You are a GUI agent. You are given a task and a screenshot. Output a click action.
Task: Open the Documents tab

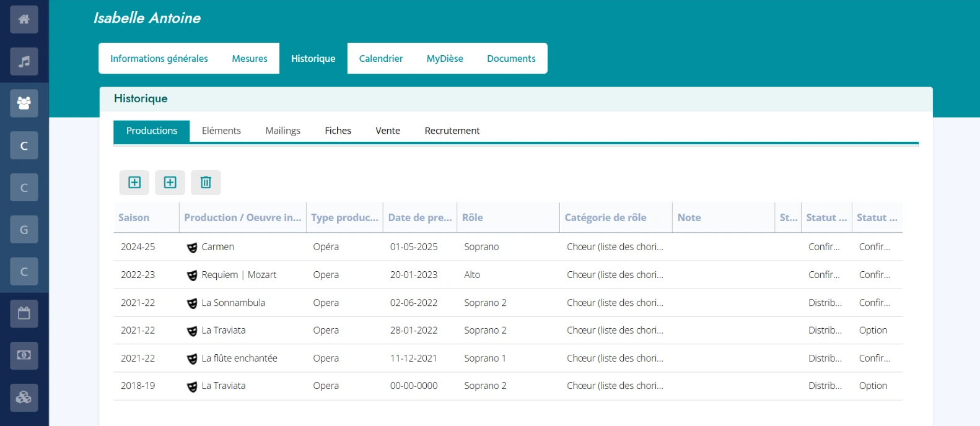coord(510,59)
